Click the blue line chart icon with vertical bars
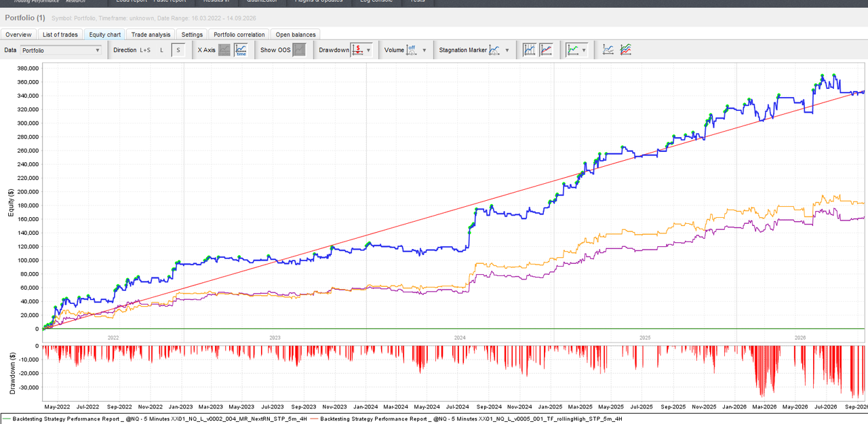868x424 pixels. coord(529,50)
